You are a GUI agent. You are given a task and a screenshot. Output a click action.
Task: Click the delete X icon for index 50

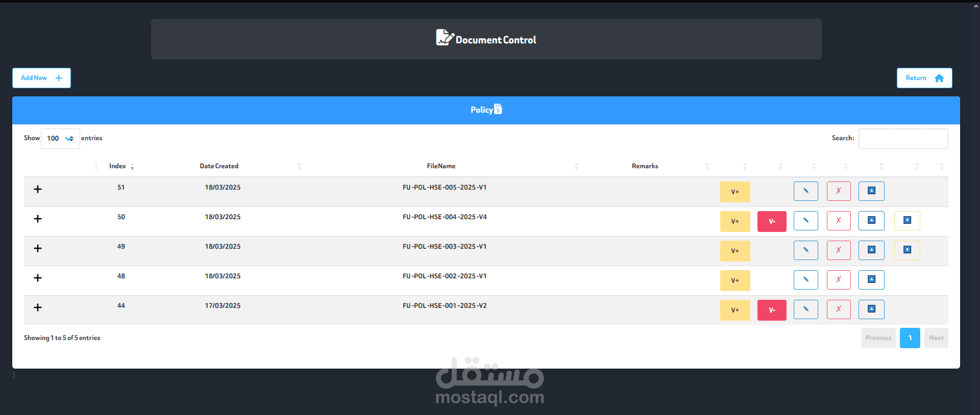[x=839, y=221]
